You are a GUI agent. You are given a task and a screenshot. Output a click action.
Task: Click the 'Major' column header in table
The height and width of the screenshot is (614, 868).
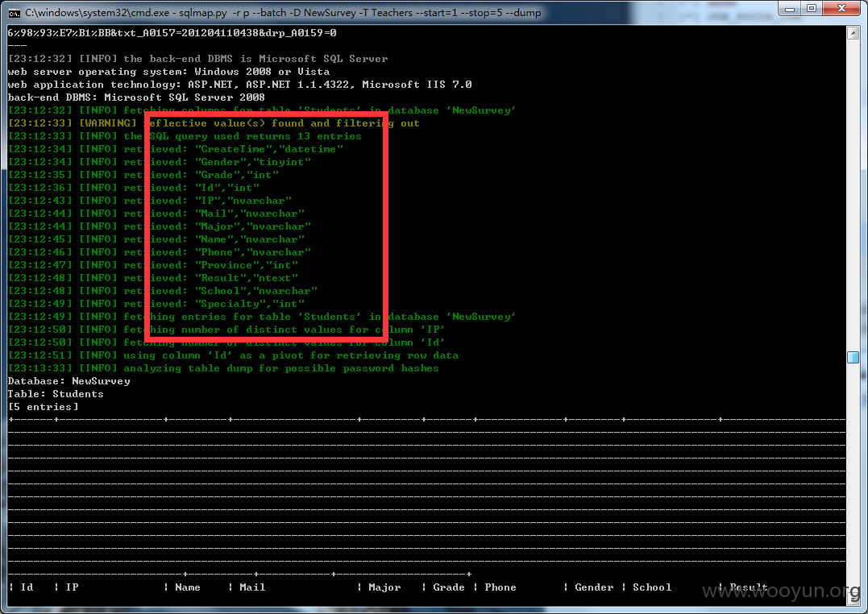[384, 587]
